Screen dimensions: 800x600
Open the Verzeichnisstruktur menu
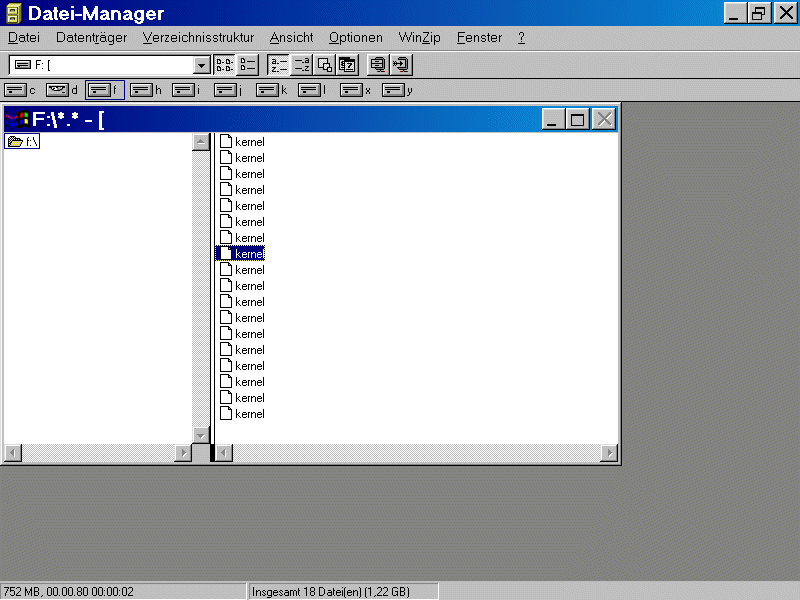(198, 38)
